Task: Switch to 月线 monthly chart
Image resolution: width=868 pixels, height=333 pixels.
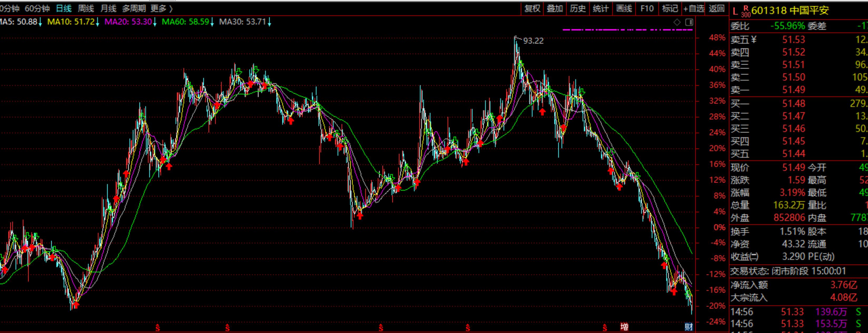Action: point(108,8)
